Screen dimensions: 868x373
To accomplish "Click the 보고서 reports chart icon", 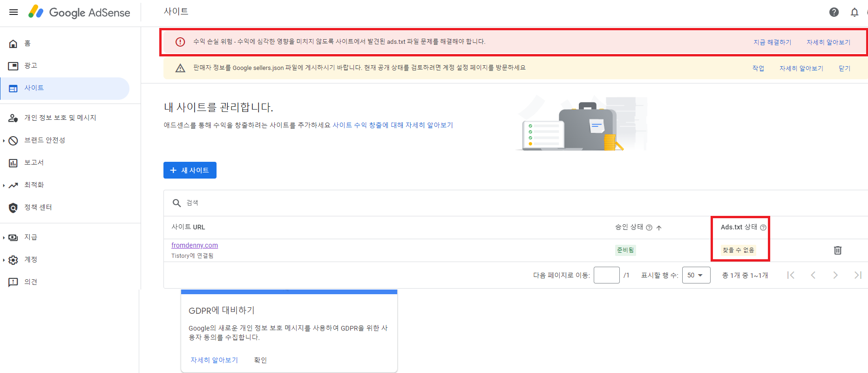I will click(x=14, y=163).
